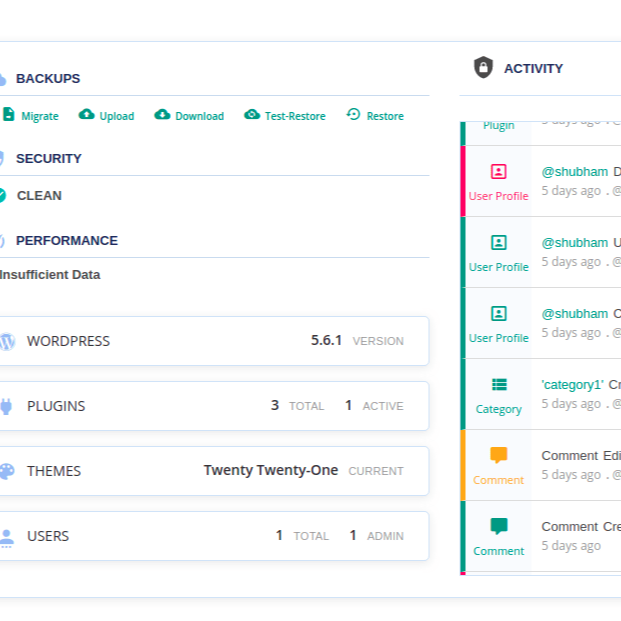Click the Test-Restore text link
The width and height of the screenshot is (621, 621).
[295, 116]
